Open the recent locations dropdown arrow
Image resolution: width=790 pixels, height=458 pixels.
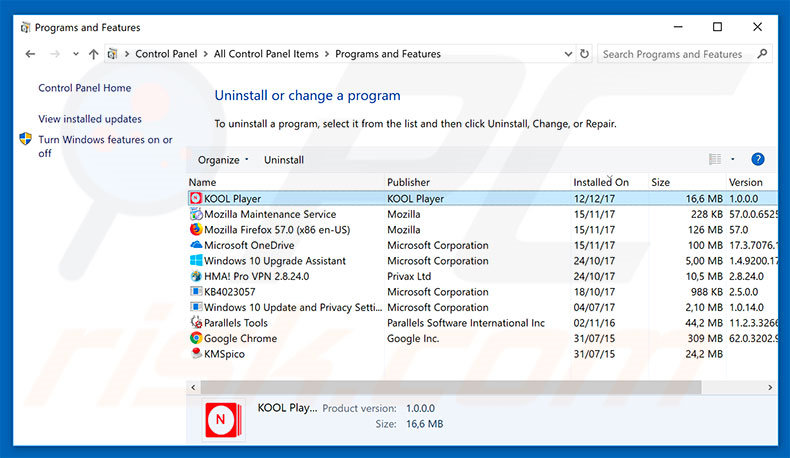pos(76,54)
